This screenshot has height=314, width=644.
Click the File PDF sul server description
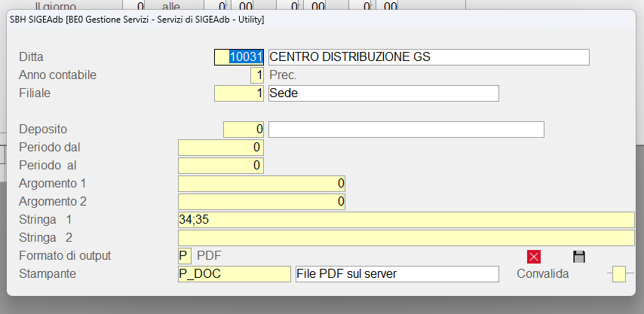pyautogui.click(x=397, y=274)
